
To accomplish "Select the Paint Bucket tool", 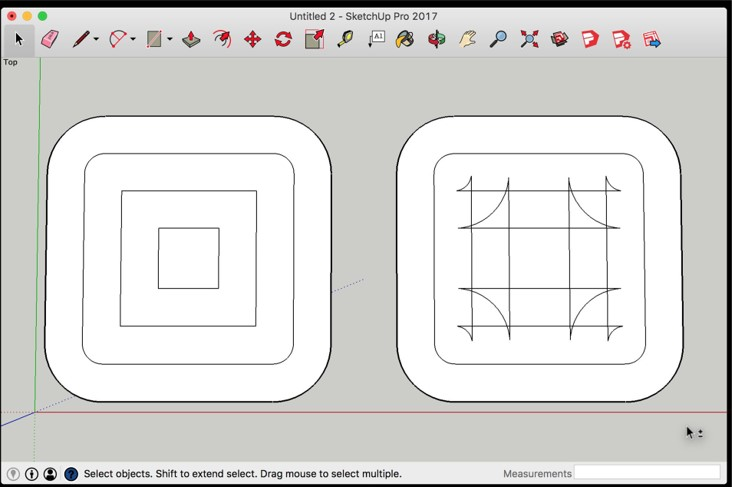I will (x=405, y=39).
